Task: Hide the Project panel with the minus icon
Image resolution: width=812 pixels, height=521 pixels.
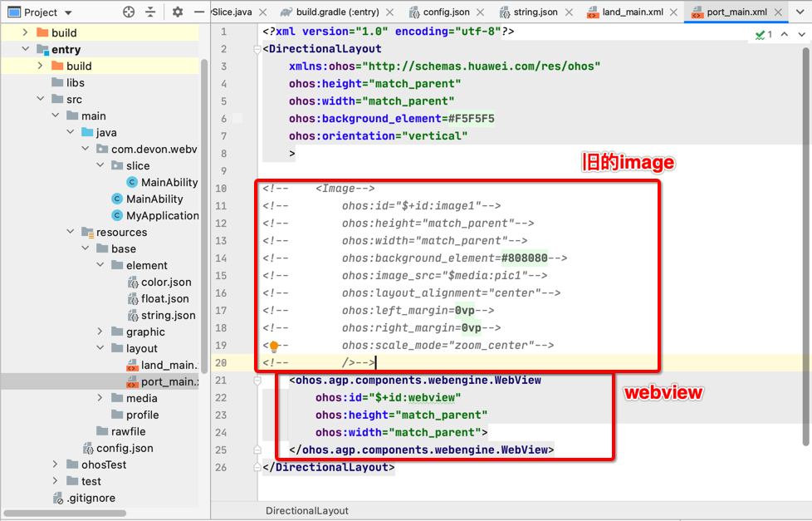Action: tap(200, 12)
